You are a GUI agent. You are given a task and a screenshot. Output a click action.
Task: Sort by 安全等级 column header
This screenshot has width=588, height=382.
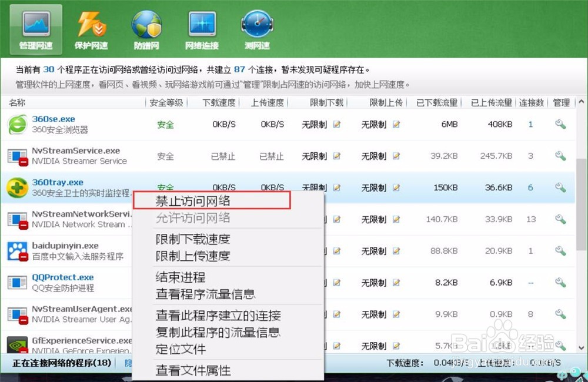(x=166, y=102)
